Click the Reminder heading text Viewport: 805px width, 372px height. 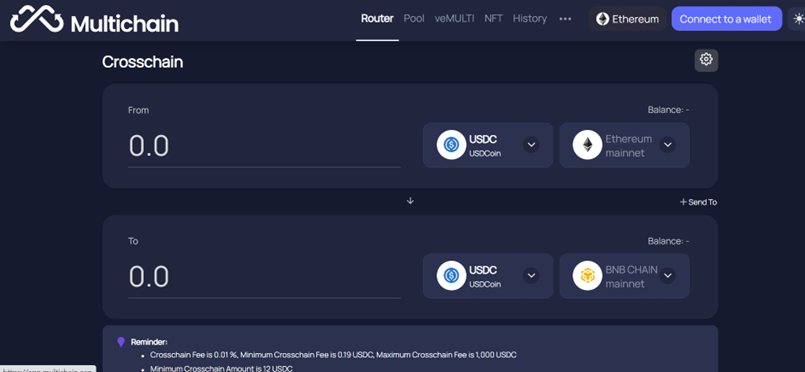[x=149, y=342]
